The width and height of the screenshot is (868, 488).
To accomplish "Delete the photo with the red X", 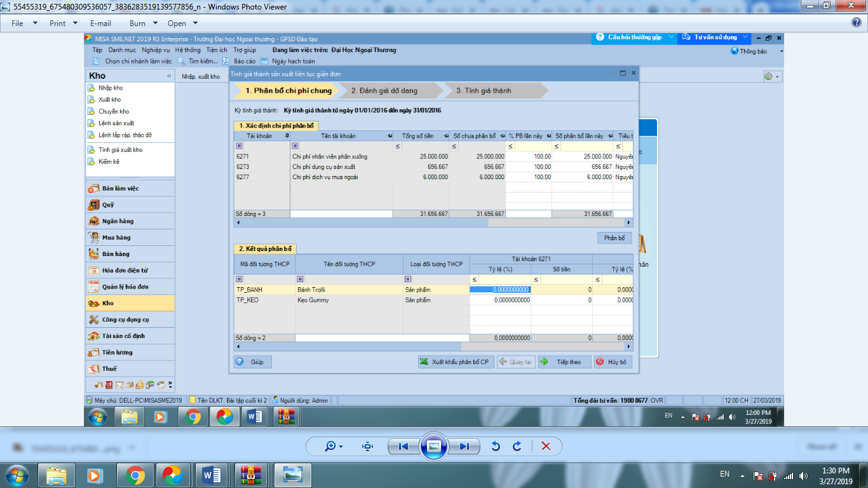I will (545, 446).
